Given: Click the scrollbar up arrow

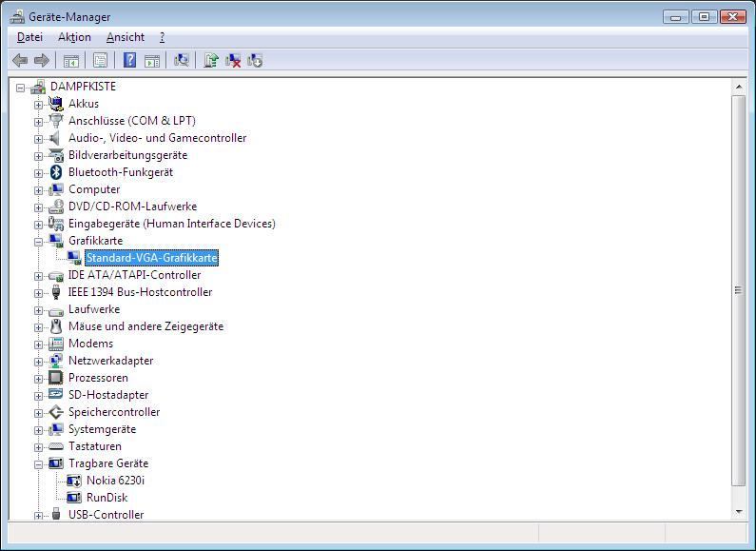Looking at the screenshot, I should (739, 87).
